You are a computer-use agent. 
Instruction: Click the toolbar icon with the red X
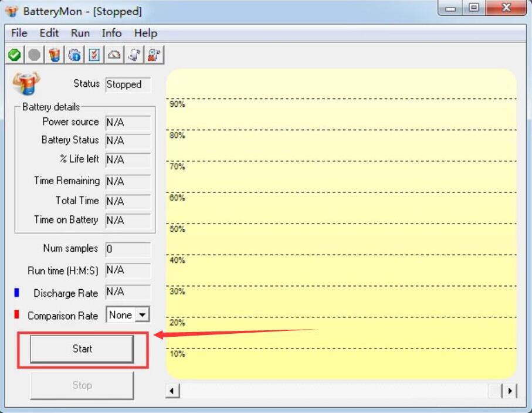tap(154, 55)
